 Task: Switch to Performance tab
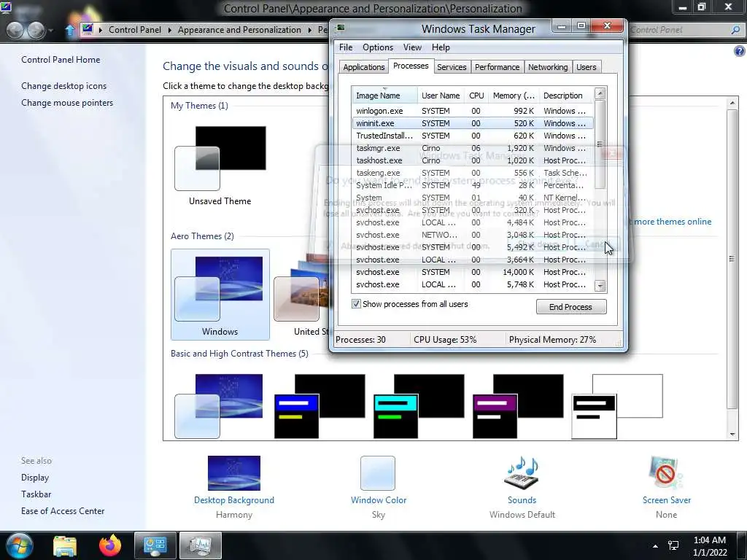click(497, 67)
